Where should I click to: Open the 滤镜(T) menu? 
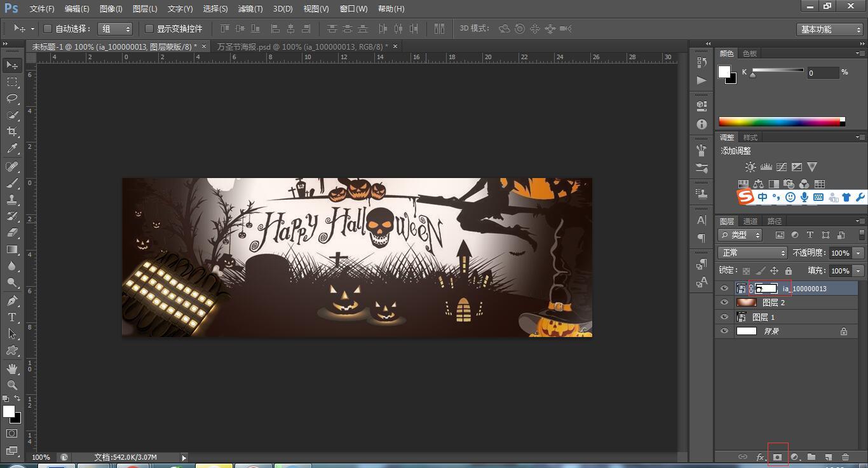pyautogui.click(x=250, y=9)
